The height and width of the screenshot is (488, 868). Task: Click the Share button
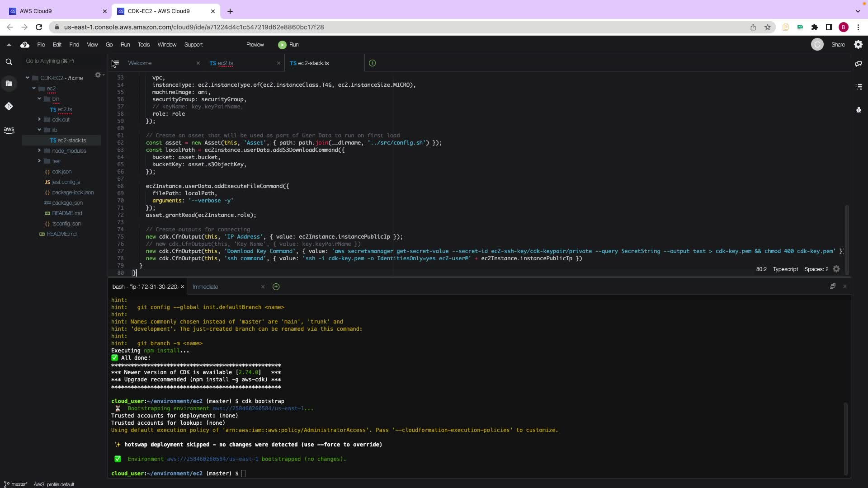click(x=838, y=45)
